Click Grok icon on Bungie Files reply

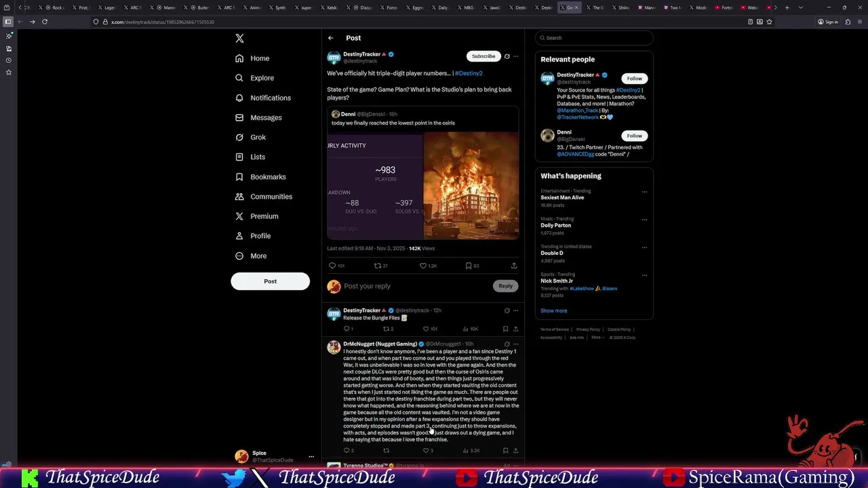tap(507, 310)
